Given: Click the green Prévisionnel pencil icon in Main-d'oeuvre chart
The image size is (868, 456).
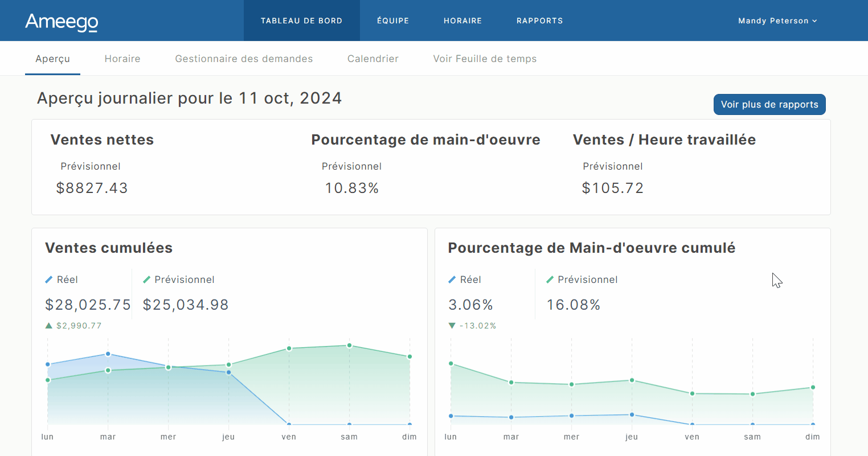Looking at the screenshot, I should 550,280.
